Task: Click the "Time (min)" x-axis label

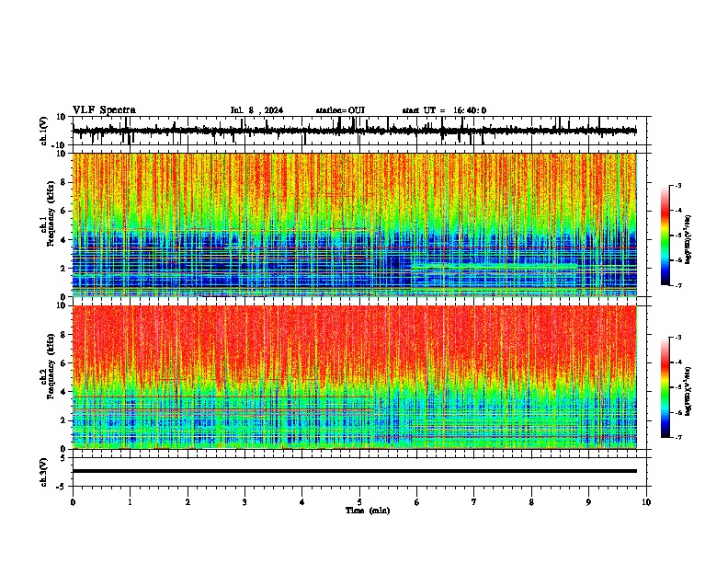Action: [x=368, y=511]
